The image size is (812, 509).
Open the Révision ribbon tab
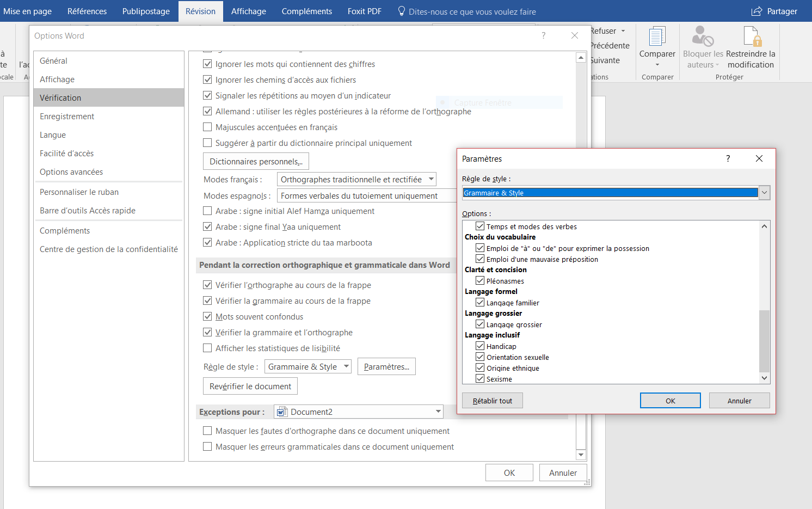(x=200, y=11)
